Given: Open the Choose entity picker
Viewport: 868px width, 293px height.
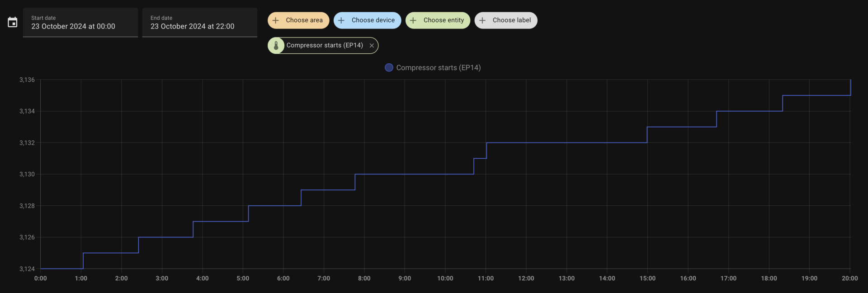Looking at the screenshot, I should click(x=443, y=20).
